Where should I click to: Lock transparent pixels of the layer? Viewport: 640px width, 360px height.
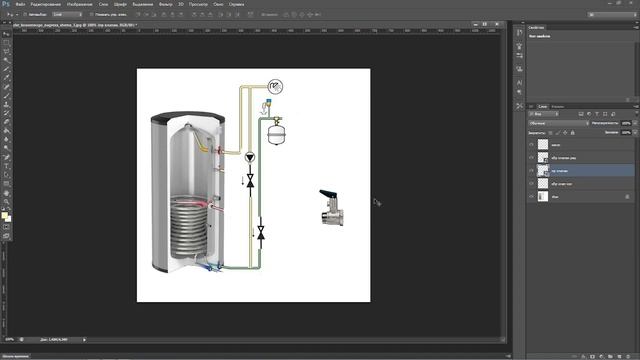551,133
